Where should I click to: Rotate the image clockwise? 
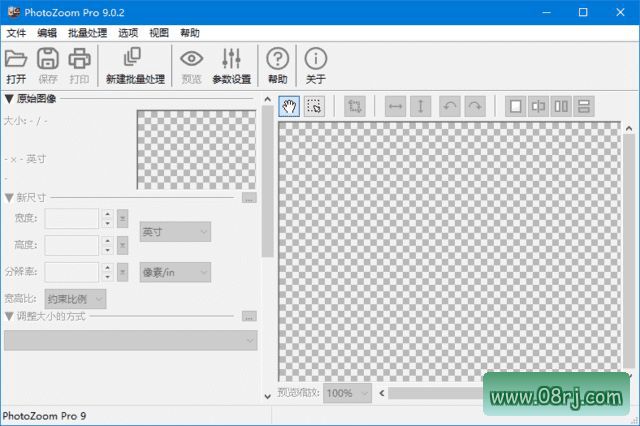pyautogui.click(x=475, y=106)
